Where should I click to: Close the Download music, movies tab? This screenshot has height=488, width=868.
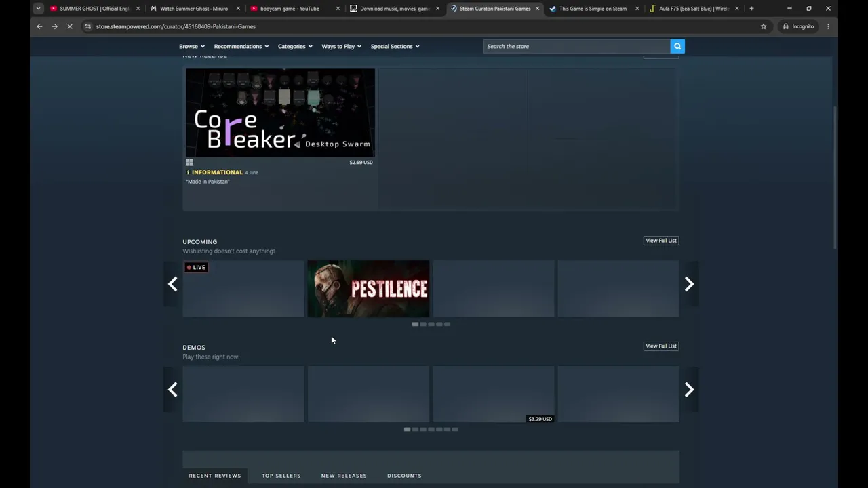click(437, 9)
